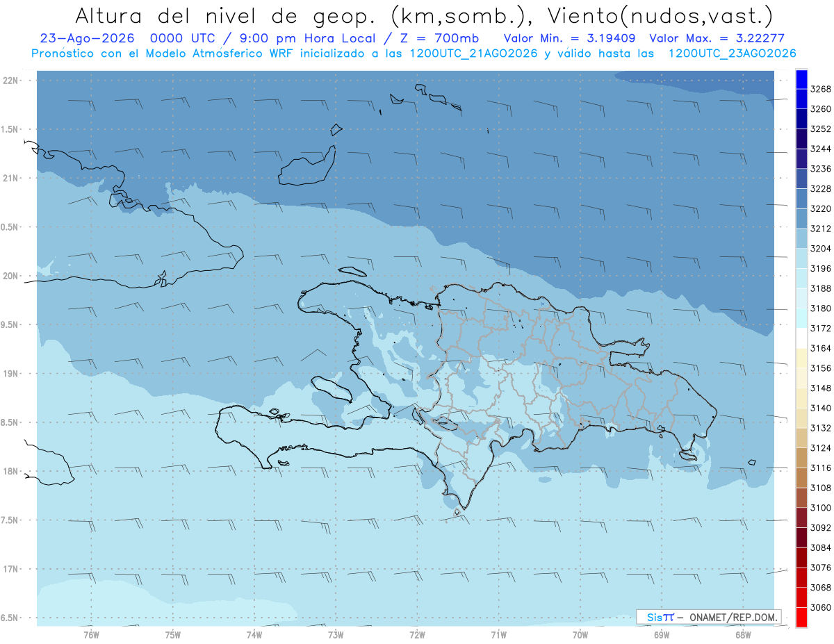Click the '7.5N' latitude axis label

pyautogui.click(x=10, y=520)
